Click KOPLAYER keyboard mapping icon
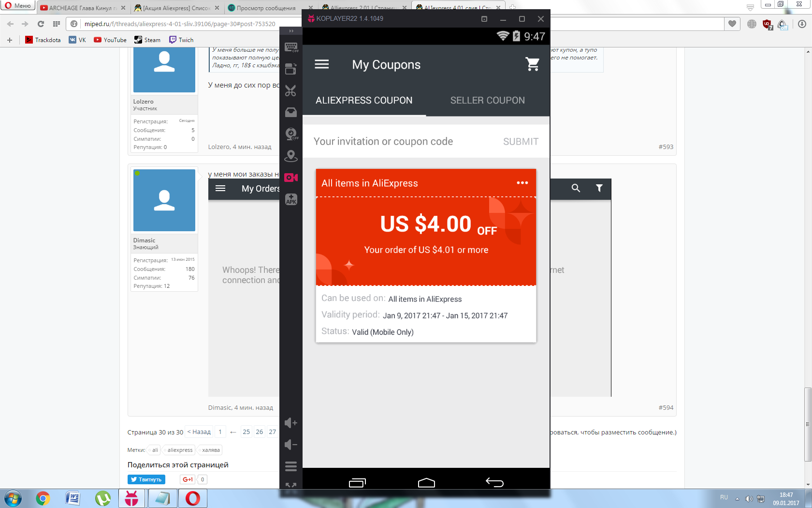This screenshot has height=508, width=812. (291, 47)
